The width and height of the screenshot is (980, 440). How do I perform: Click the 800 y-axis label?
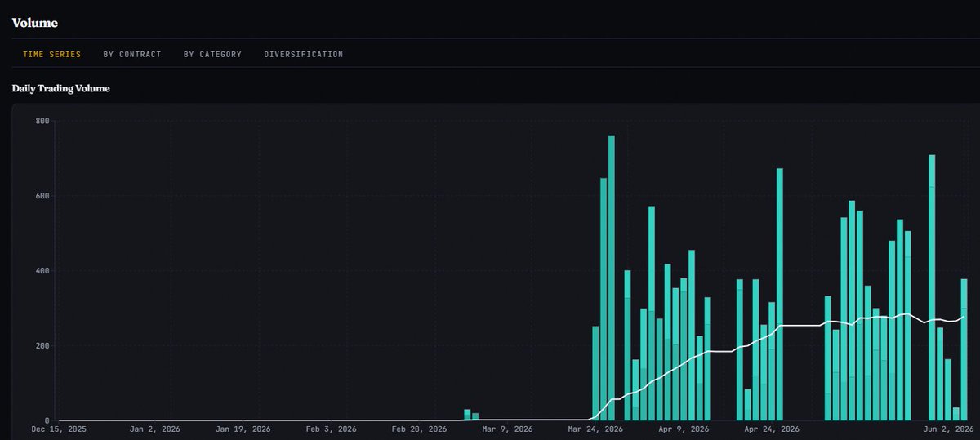click(42, 122)
